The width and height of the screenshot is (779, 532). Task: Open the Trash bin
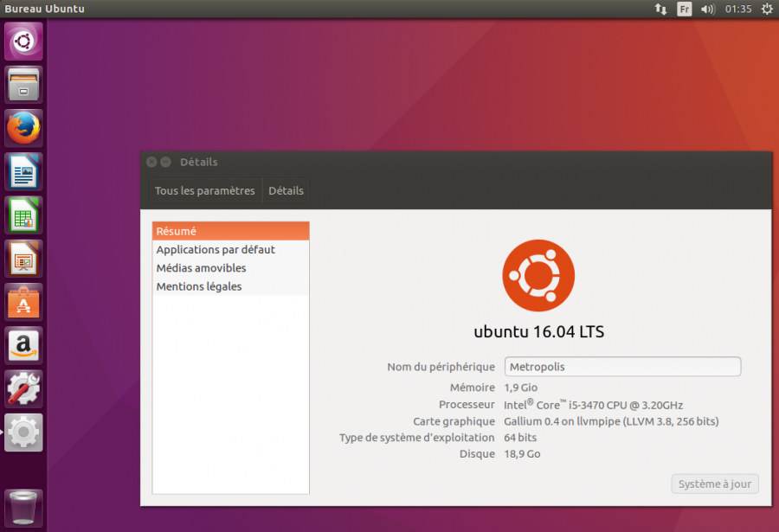pos(23,508)
